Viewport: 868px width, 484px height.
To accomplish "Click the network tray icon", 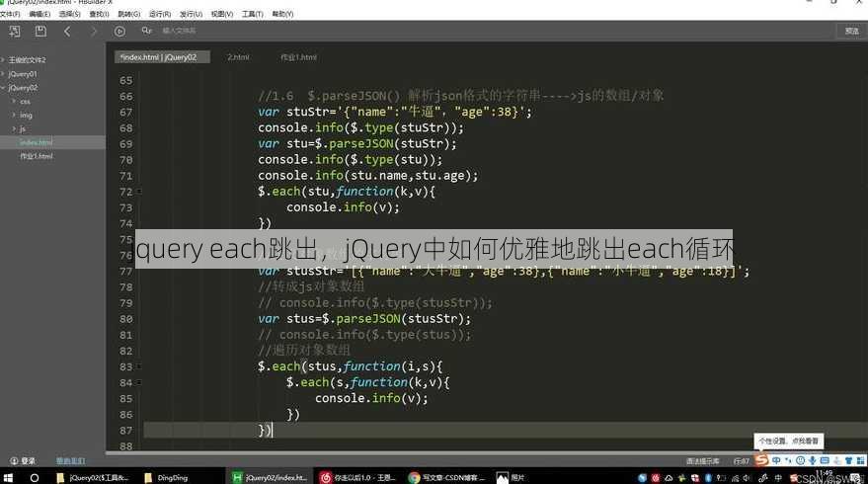I will [x=736, y=478].
